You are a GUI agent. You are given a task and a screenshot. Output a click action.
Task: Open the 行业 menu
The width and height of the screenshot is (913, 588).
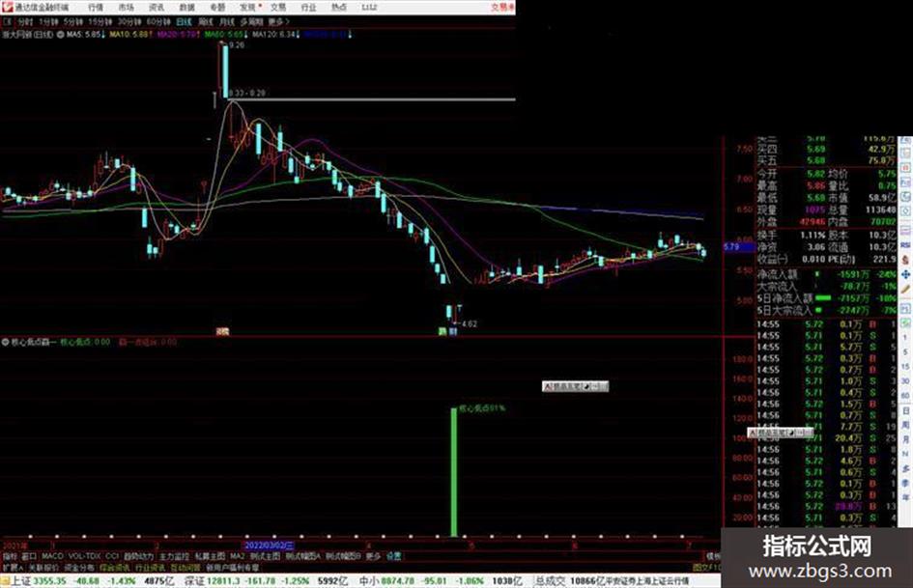(x=308, y=7)
